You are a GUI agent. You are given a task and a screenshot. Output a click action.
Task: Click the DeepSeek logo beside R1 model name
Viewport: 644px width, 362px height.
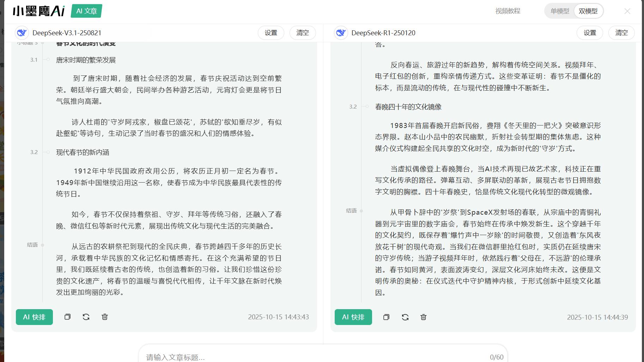pos(341,33)
